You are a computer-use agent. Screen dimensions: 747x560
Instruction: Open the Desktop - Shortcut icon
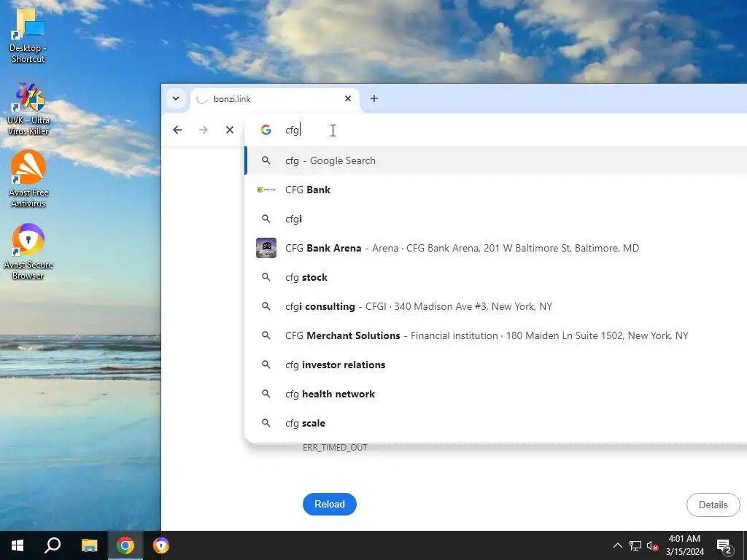coord(28,36)
